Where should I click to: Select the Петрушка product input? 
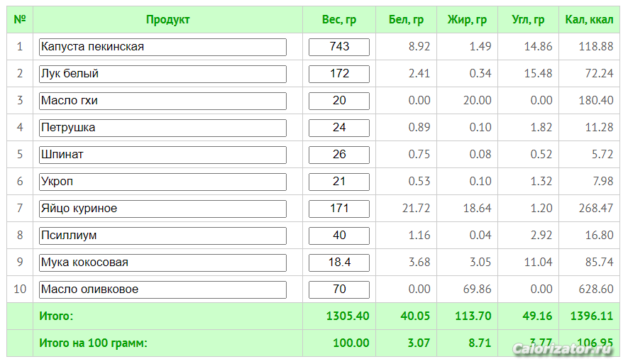(162, 128)
